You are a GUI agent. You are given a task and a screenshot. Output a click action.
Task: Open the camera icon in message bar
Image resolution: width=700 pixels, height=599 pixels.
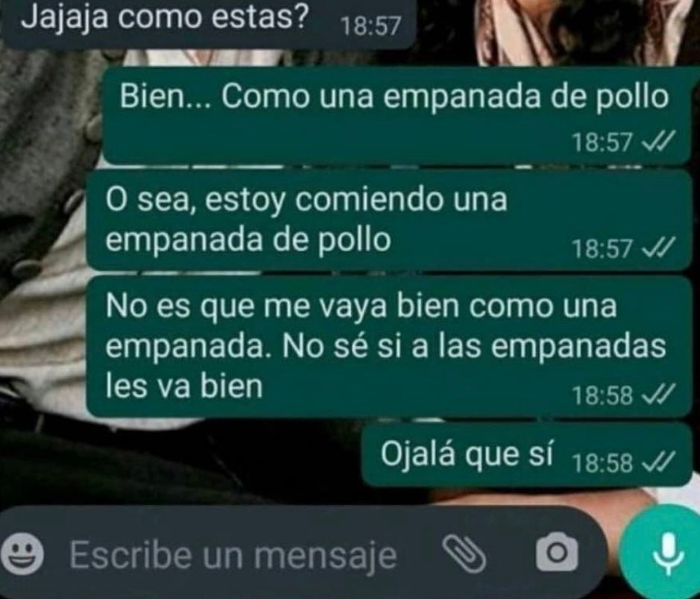tap(557, 552)
